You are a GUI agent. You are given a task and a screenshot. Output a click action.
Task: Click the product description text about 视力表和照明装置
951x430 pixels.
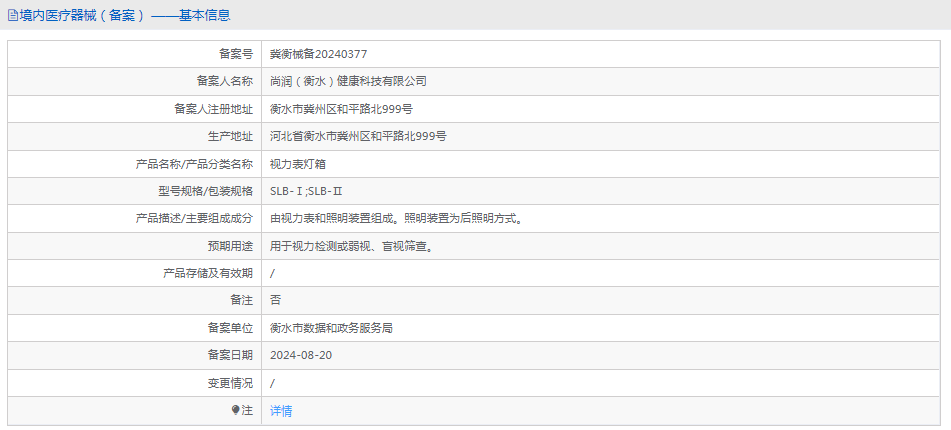pyautogui.click(x=396, y=218)
